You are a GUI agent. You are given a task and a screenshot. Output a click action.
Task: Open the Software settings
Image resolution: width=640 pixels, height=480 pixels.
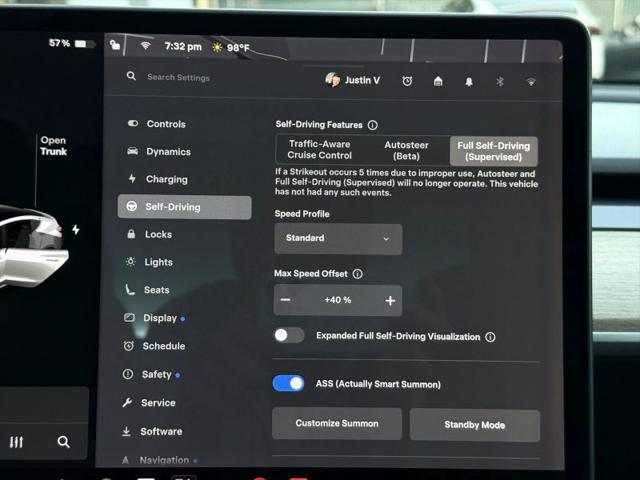tap(152, 431)
